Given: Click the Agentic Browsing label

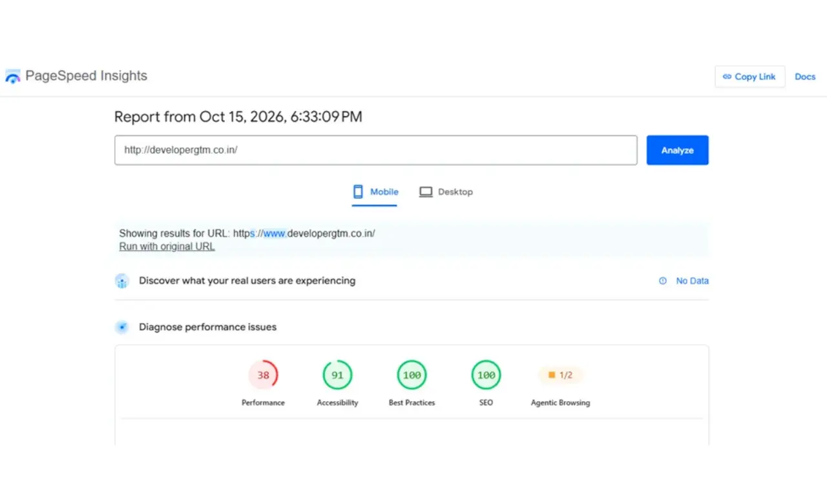Looking at the screenshot, I should [560, 403].
